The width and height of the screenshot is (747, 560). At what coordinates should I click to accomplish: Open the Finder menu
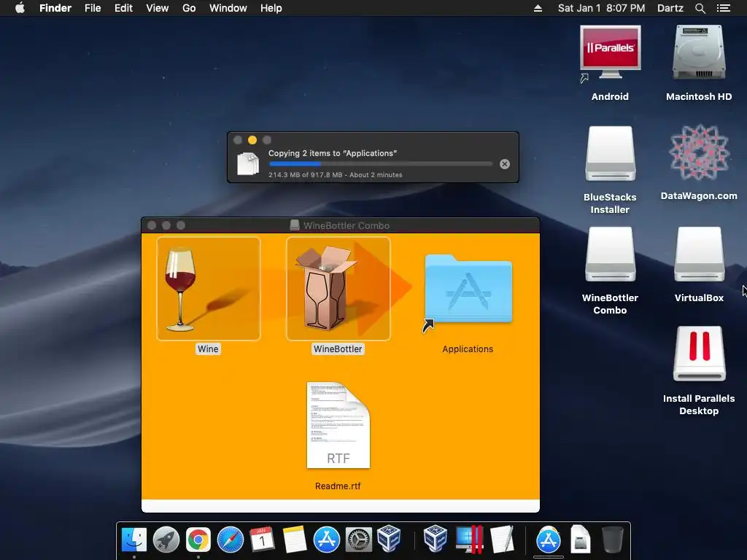[55, 8]
